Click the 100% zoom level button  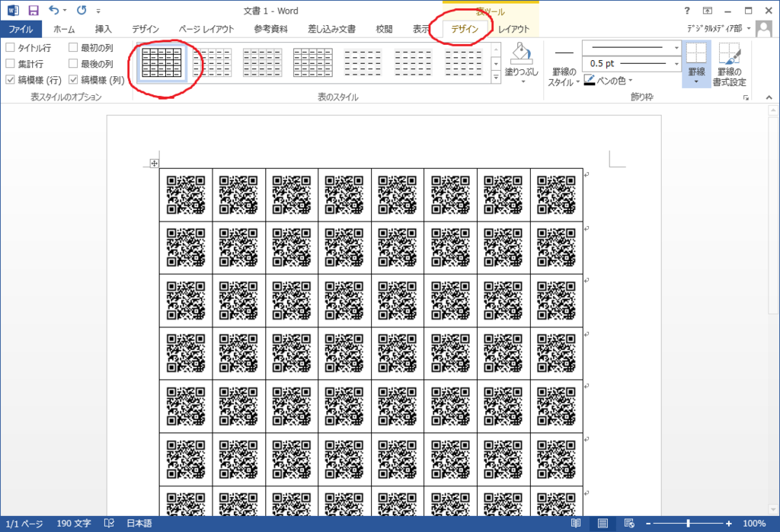click(754, 524)
